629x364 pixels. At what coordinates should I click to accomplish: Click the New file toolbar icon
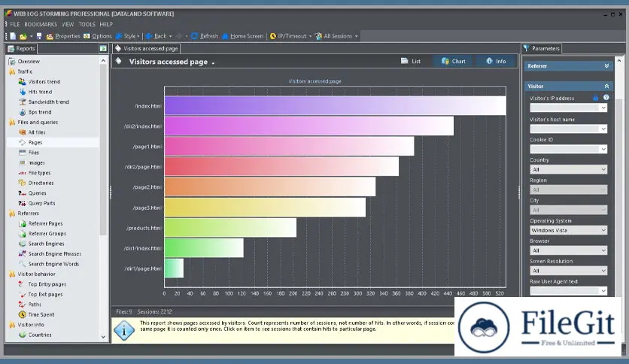pyautogui.click(x=13, y=36)
